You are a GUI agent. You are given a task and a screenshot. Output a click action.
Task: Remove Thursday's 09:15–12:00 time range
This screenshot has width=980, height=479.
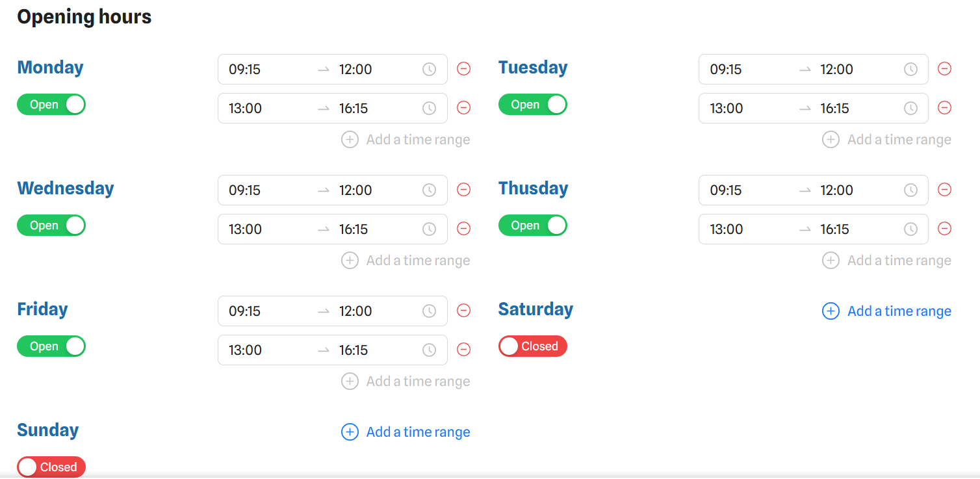coord(944,189)
